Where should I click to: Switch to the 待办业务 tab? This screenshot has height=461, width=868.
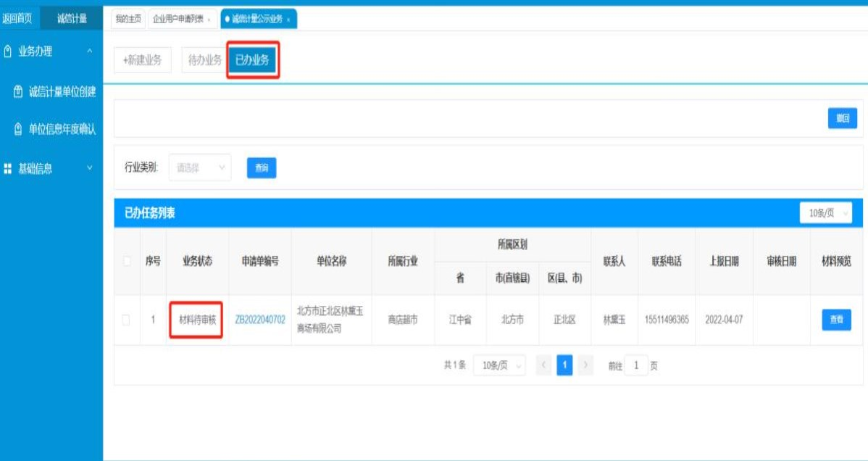pyautogui.click(x=204, y=60)
